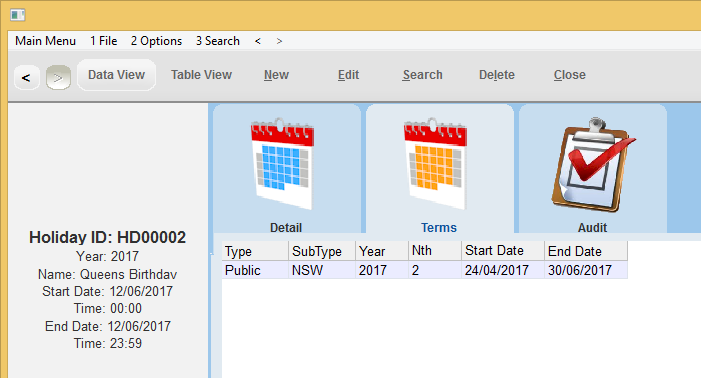This screenshot has height=378, width=701.
Task: Select the Public NSW 2017 table row
Action: click(424, 270)
